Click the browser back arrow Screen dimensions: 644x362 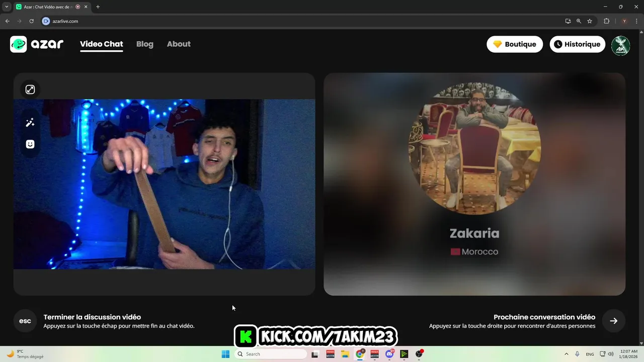point(7,21)
